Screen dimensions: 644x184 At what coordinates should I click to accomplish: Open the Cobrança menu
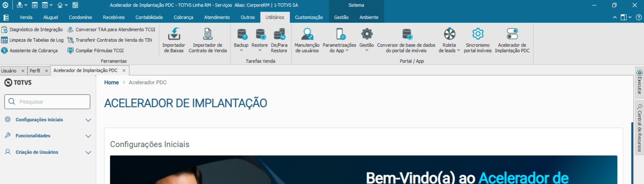coord(183,17)
